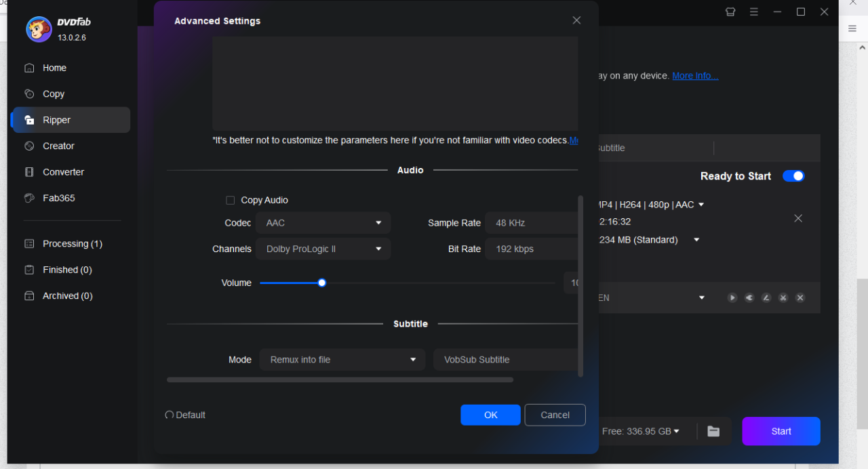Open the skin/theme shirt icon
The height and width of the screenshot is (469, 868).
(x=730, y=12)
